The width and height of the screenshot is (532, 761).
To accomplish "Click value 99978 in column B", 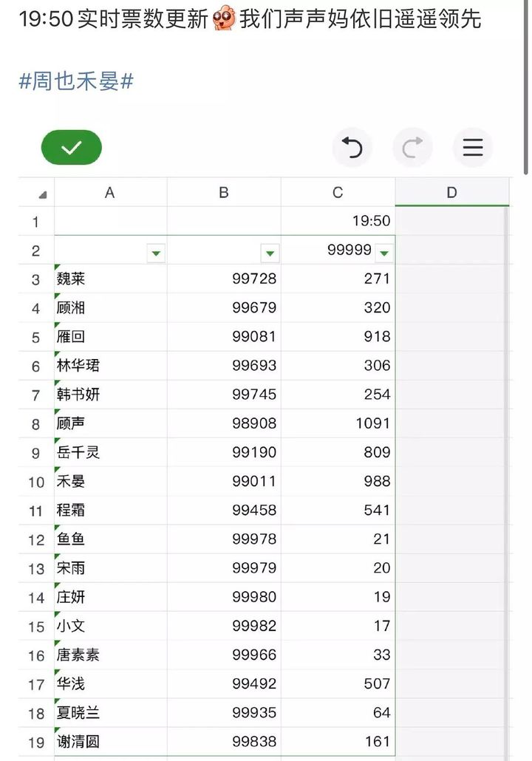I will [254, 539].
